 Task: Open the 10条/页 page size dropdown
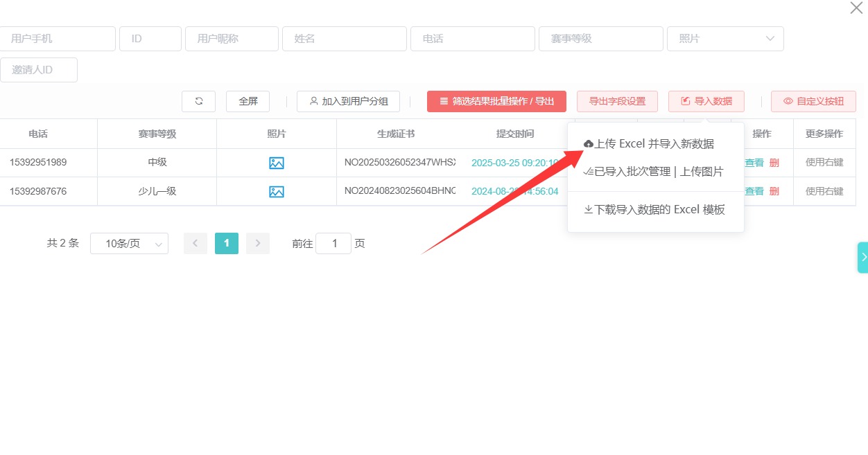click(129, 244)
